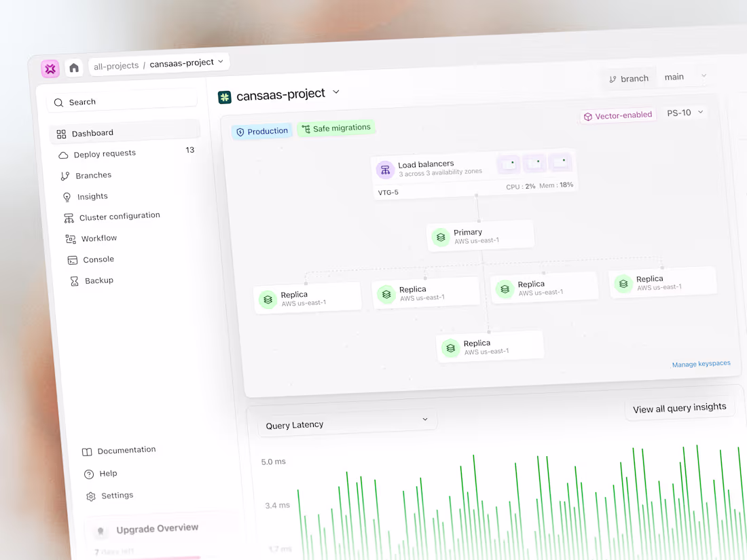The width and height of the screenshot is (747, 560).
Task: Click the home icon in the top bar
Action: (74, 67)
